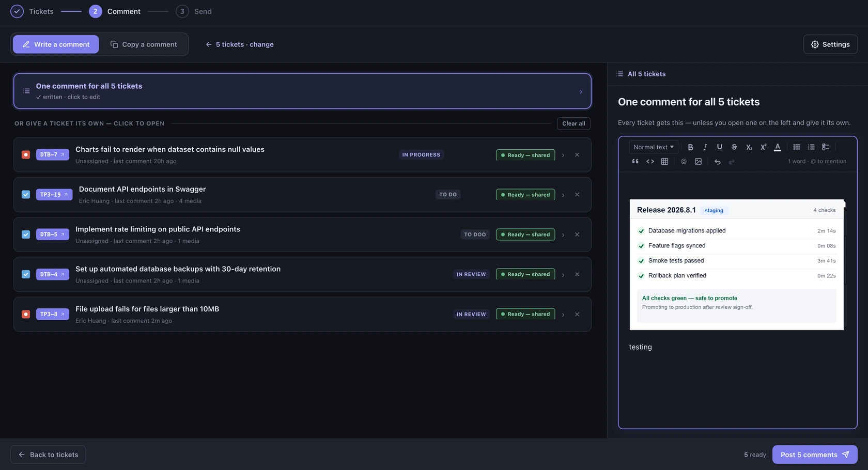The height and width of the screenshot is (470, 868).
Task: Expand the DTB-5 row chevron
Action: point(563,234)
